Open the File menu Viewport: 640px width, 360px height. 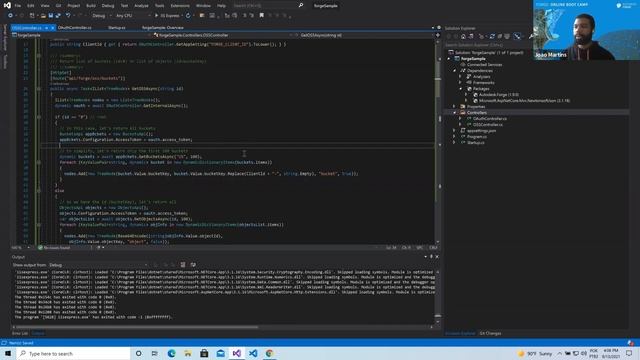18,6
